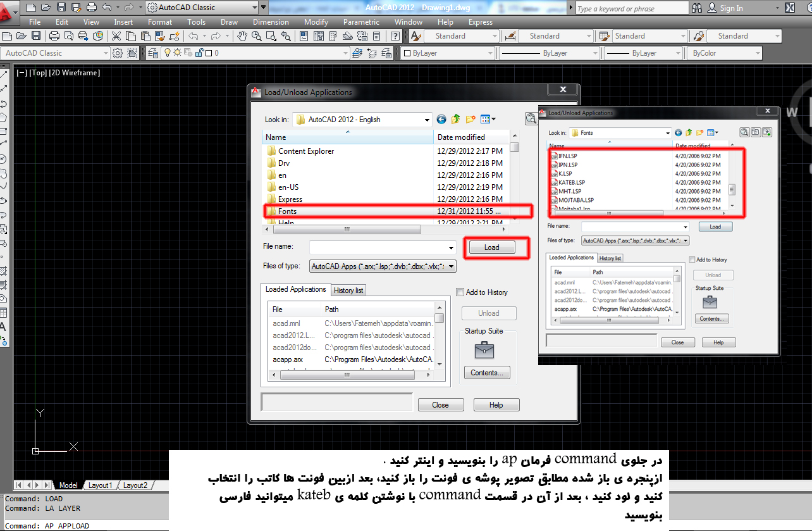Open the Look in folder dropdown
Screen dimensions: 812x531
(427, 119)
